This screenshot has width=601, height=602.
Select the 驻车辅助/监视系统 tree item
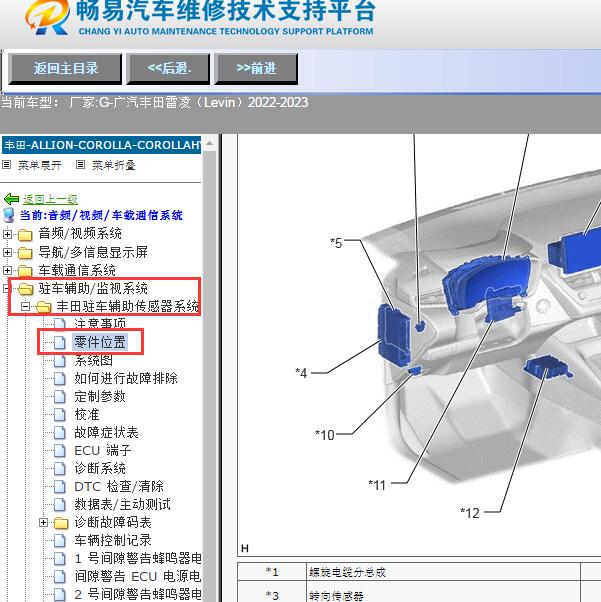click(x=93, y=288)
